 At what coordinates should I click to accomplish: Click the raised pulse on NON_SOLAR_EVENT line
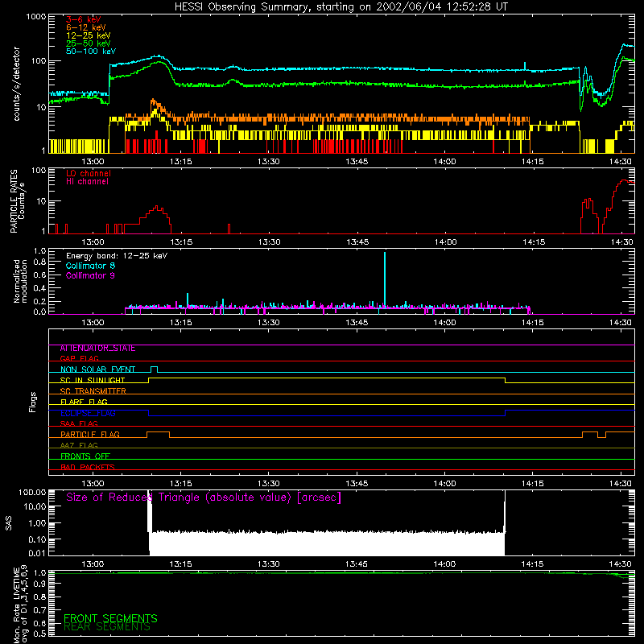[x=154, y=369]
